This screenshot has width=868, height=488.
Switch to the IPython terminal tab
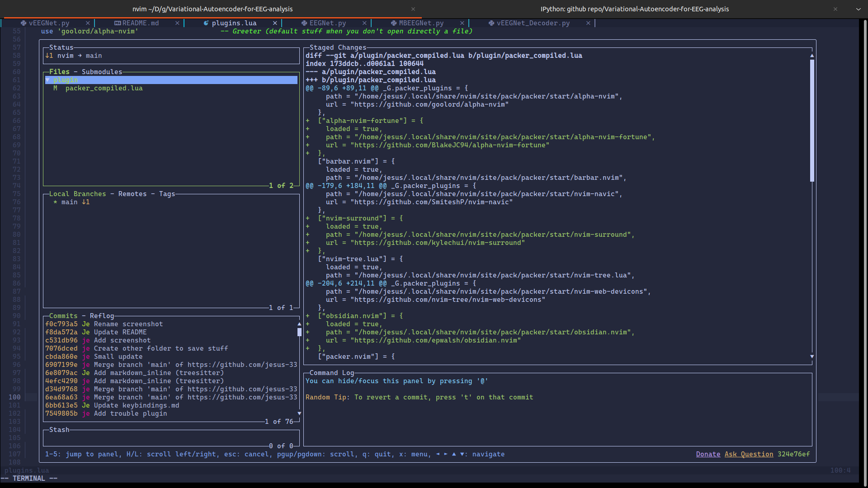coord(635,9)
